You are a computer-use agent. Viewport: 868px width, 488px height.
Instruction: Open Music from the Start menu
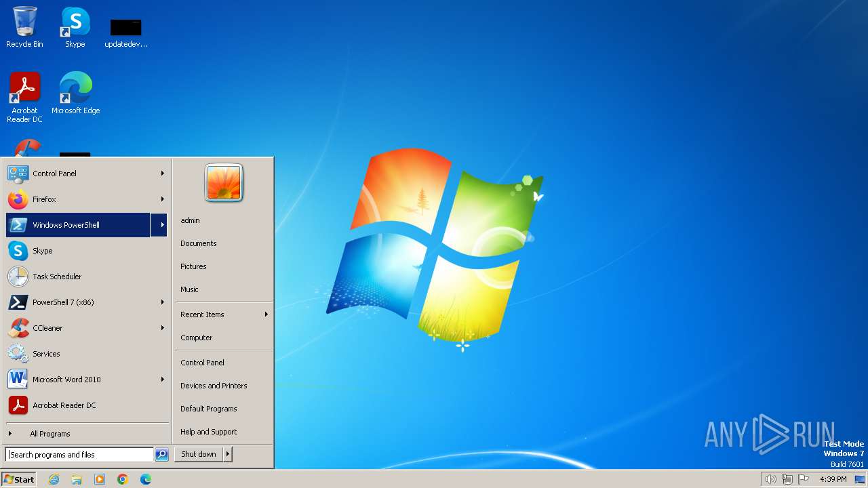click(224, 289)
